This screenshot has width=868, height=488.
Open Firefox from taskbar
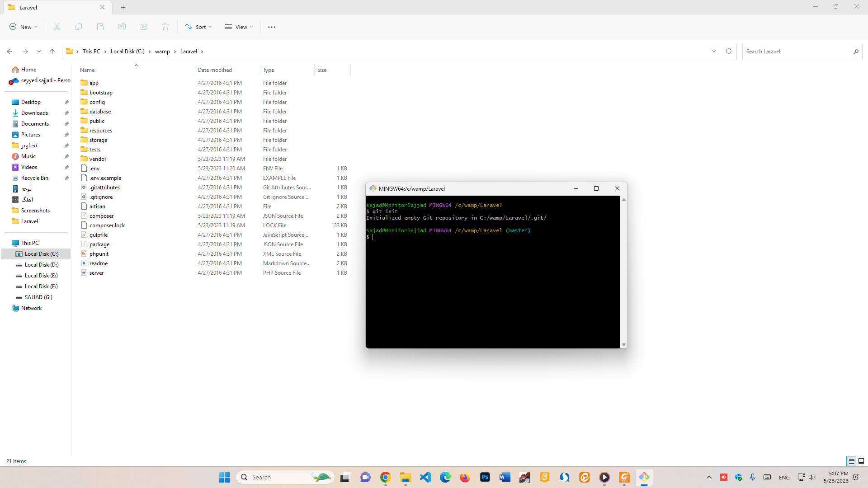tap(465, 477)
